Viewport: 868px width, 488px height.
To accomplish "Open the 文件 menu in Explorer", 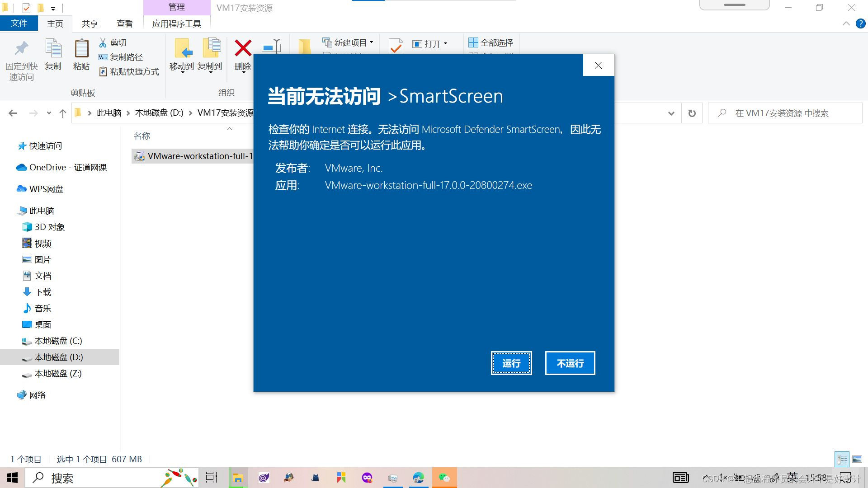I will pos(19,23).
